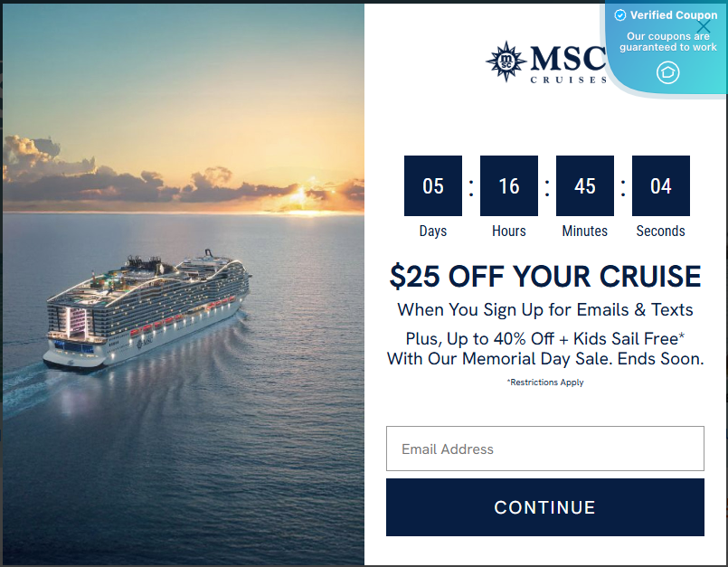The width and height of the screenshot is (728, 567).
Task: Click the Kids Sail Free offer text
Action: (x=544, y=340)
